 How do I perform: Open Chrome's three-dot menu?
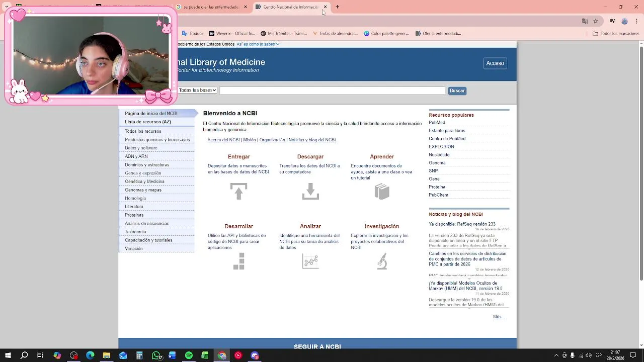pos(636,21)
